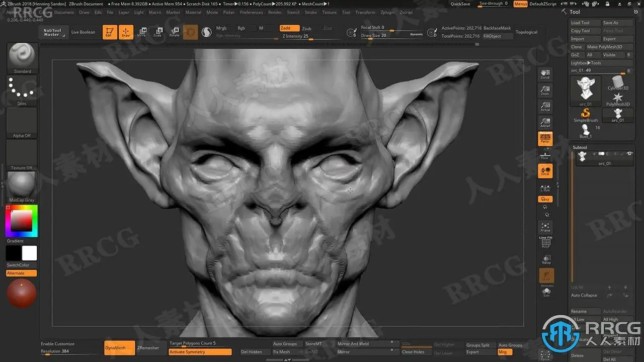Open the Alpha Off picker
This screenshot has width=644, height=362.
tap(22, 123)
